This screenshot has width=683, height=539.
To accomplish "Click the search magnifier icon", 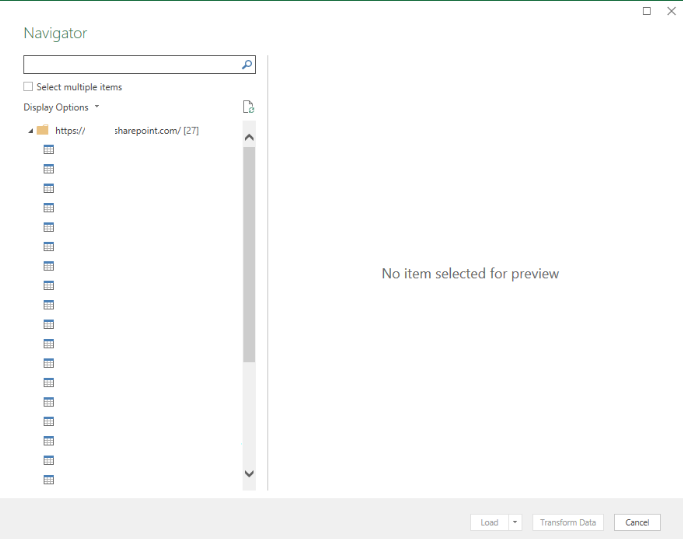I will [x=247, y=64].
